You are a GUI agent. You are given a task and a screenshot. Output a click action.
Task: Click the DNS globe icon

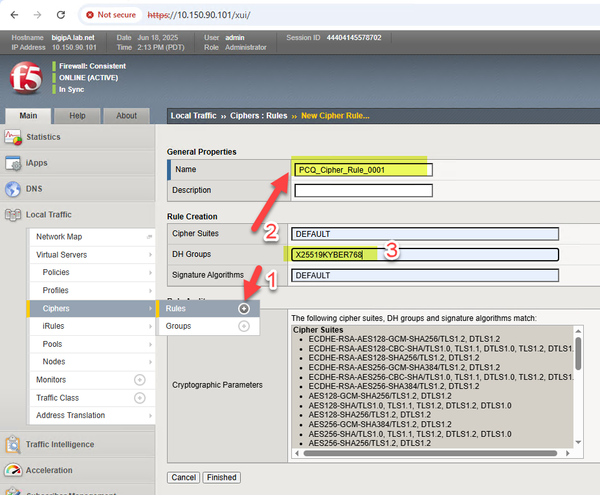click(14, 189)
